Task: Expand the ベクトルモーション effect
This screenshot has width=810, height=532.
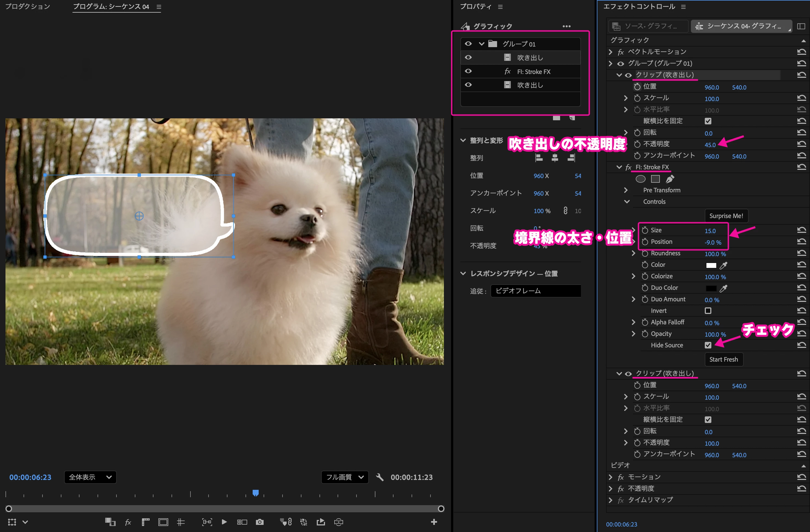Action: tap(610, 52)
